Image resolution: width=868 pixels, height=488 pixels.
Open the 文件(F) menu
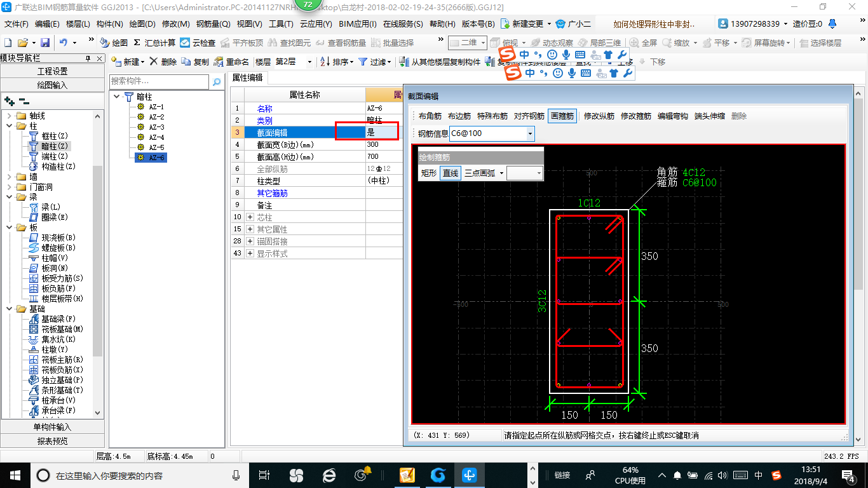tap(17, 24)
